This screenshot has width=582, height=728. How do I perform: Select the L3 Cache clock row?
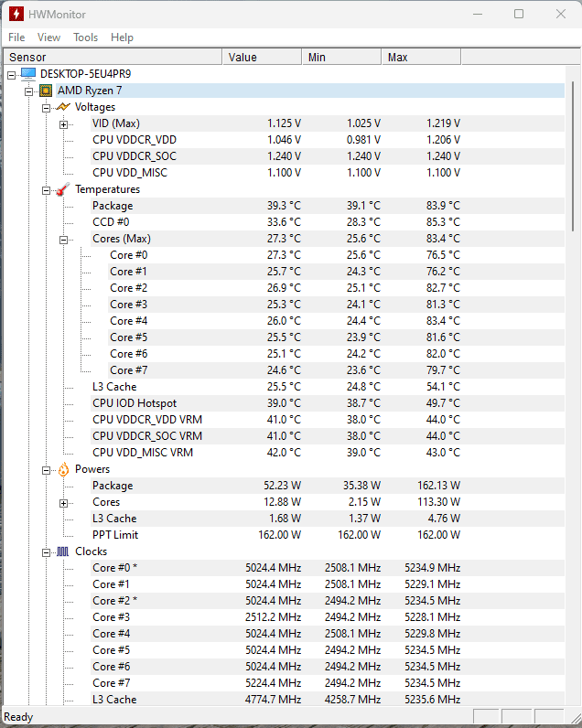pos(328,700)
